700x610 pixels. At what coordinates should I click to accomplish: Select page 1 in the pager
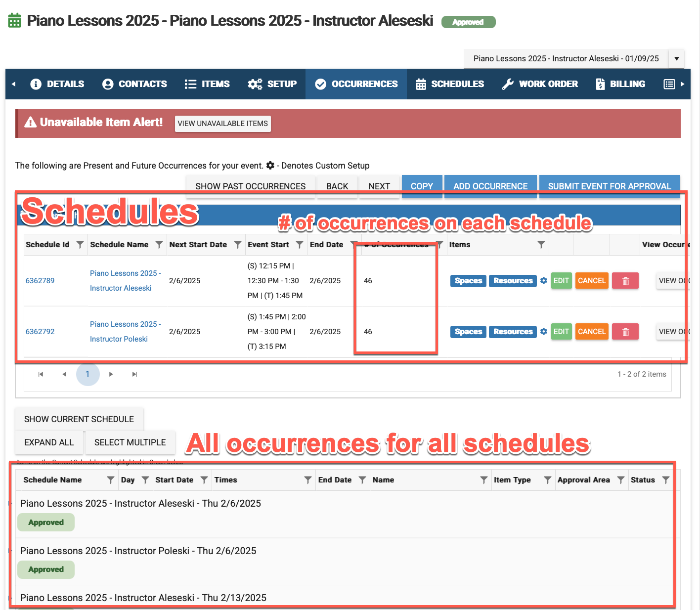point(87,374)
